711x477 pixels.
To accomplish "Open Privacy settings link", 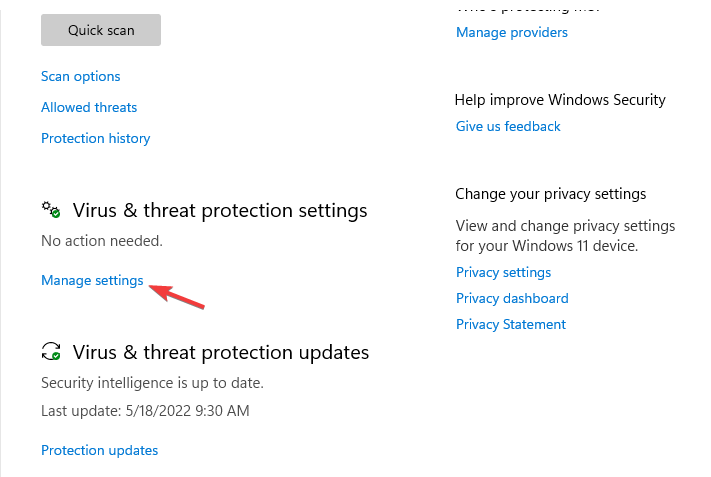I will coord(503,273).
